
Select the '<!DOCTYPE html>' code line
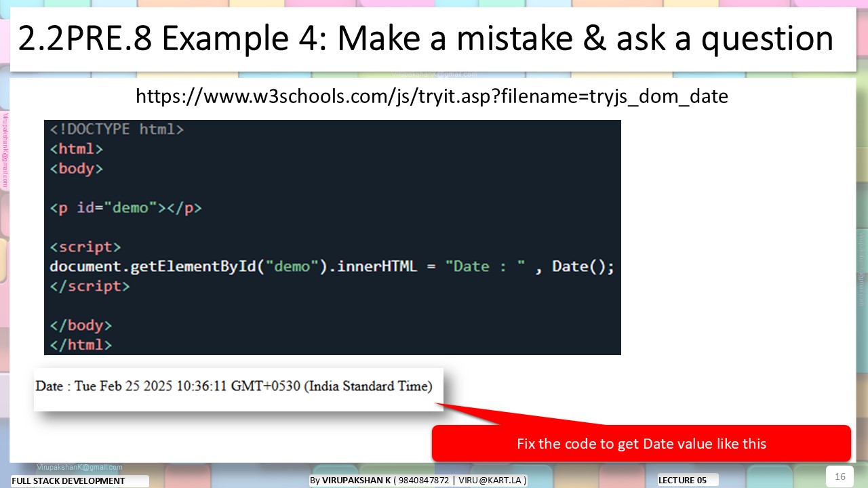(x=117, y=129)
